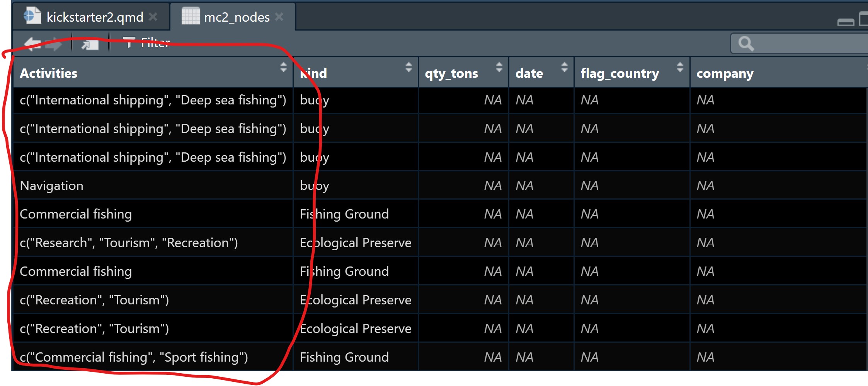Click the company column header
The height and width of the screenshot is (386, 868).
tap(725, 73)
